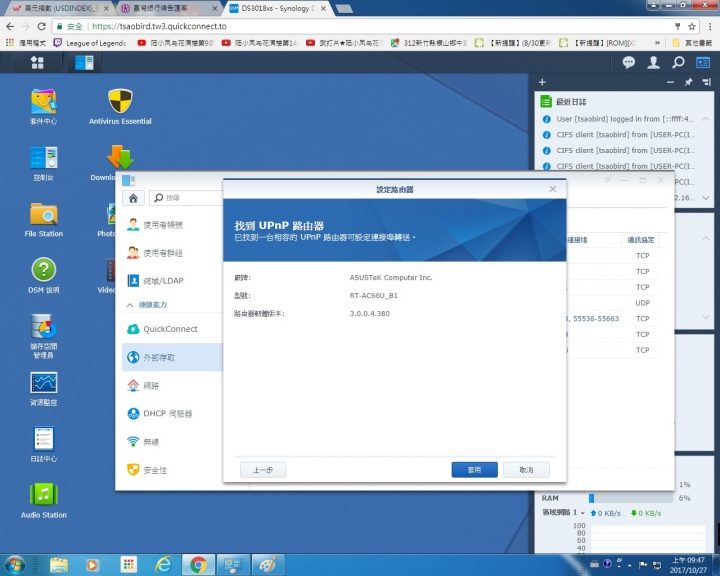
Task: Open Log Center desktop icon
Action: (x=43, y=445)
